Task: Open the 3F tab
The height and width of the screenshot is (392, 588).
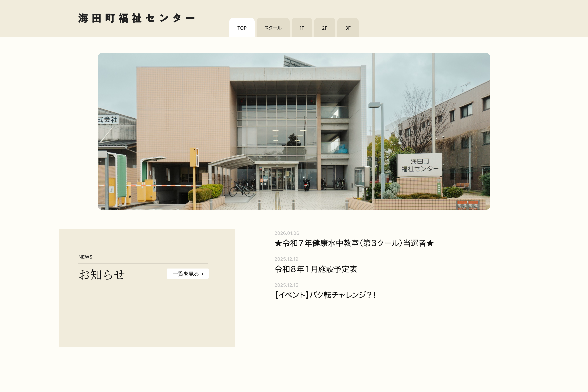Action: [348, 28]
